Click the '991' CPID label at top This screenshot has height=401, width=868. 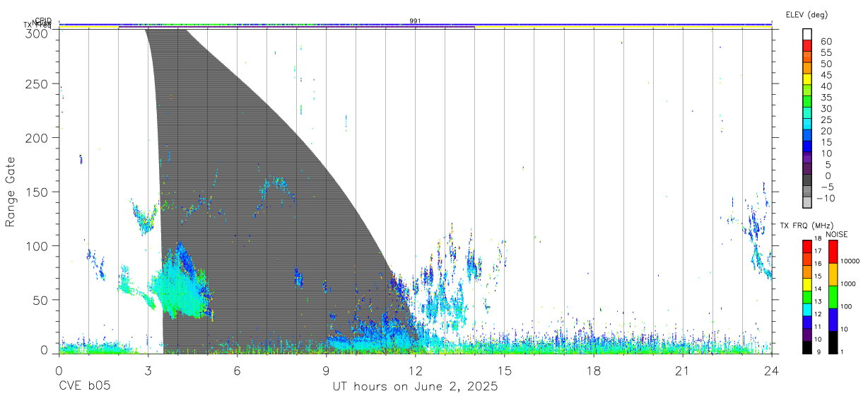click(x=415, y=21)
